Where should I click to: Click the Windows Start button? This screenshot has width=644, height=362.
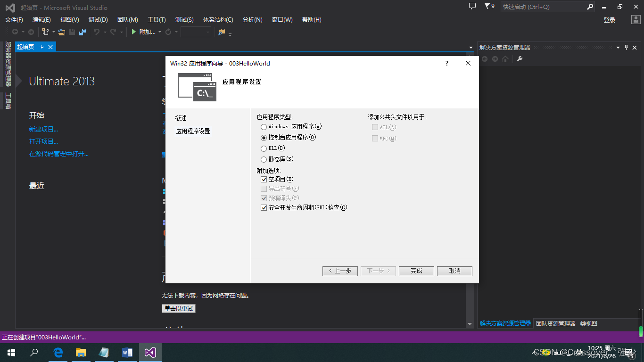pos(11,353)
